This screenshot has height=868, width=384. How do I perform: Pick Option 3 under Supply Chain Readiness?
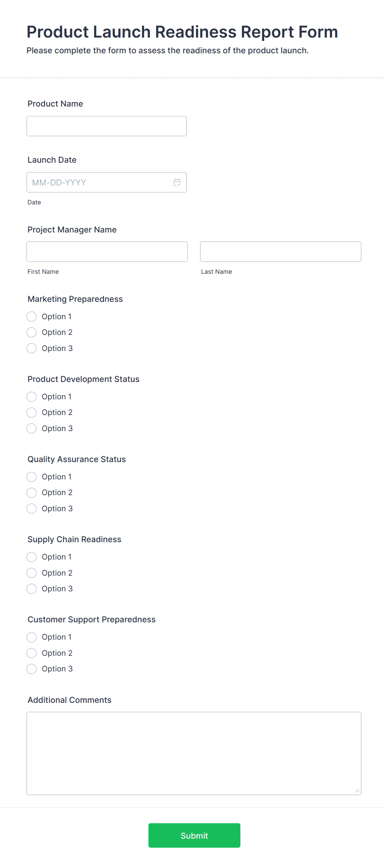(x=32, y=589)
